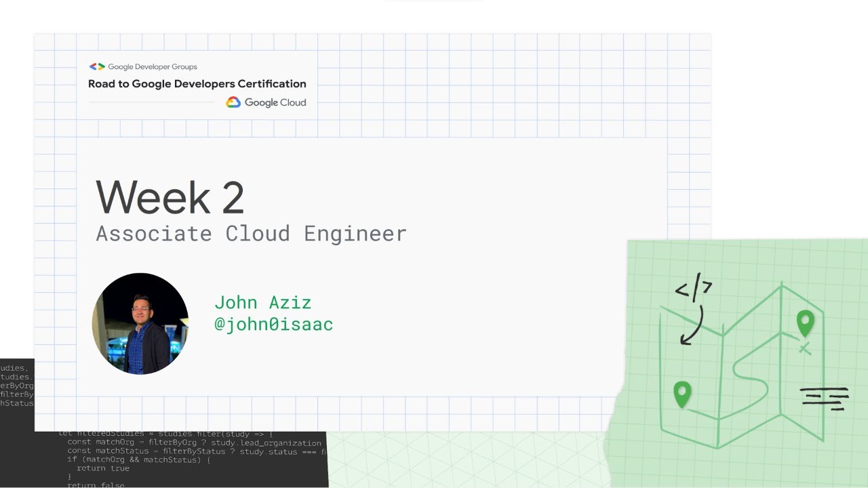Click the presenter name "John Aziz"
Viewport: 868px width, 488px height.
coord(262,302)
